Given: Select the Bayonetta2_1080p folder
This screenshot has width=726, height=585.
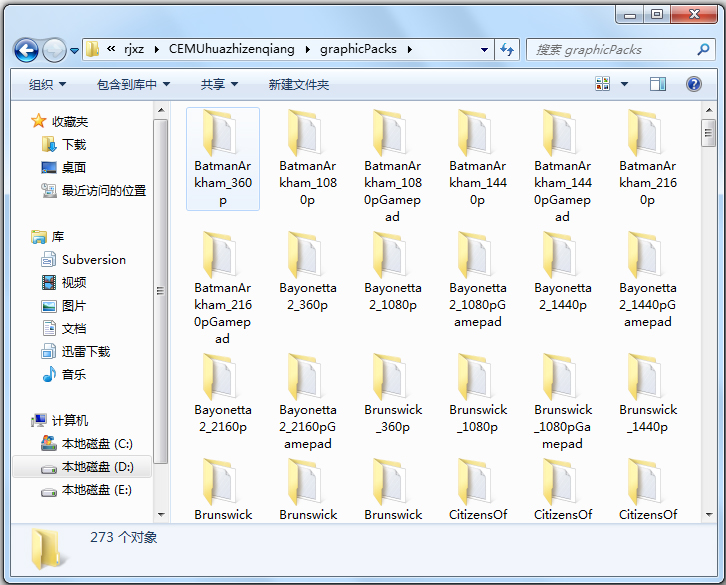Looking at the screenshot, I should pyautogui.click(x=393, y=273).
